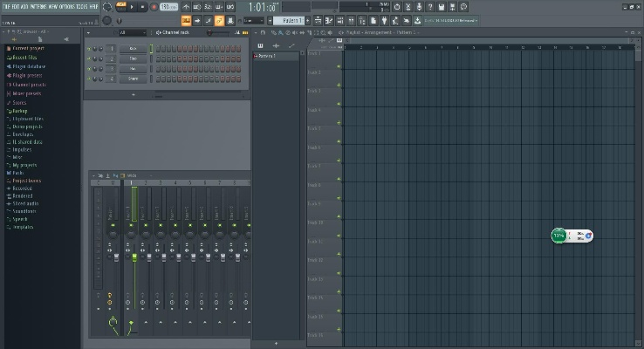Image resolution: width=644 pixels, height=349 pixels.
Task: Select Pattern 1 in the picker list
Action: pos(266,56)
